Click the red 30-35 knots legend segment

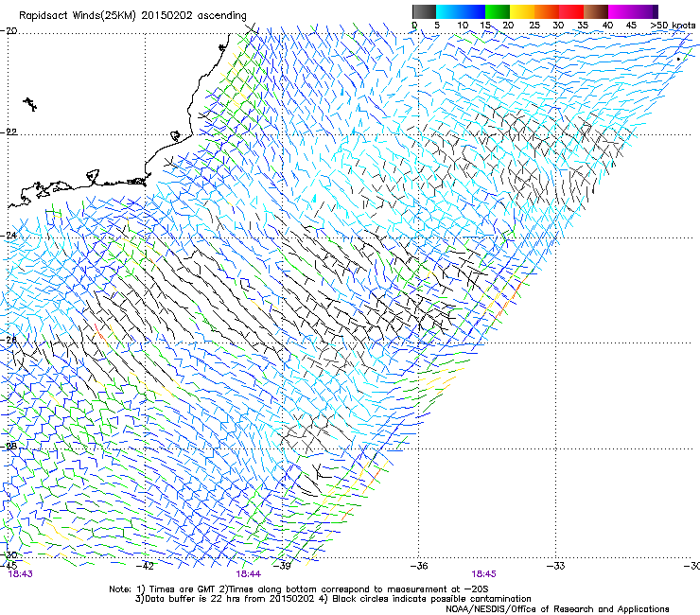pyautogui.click(x=571, y=11)
